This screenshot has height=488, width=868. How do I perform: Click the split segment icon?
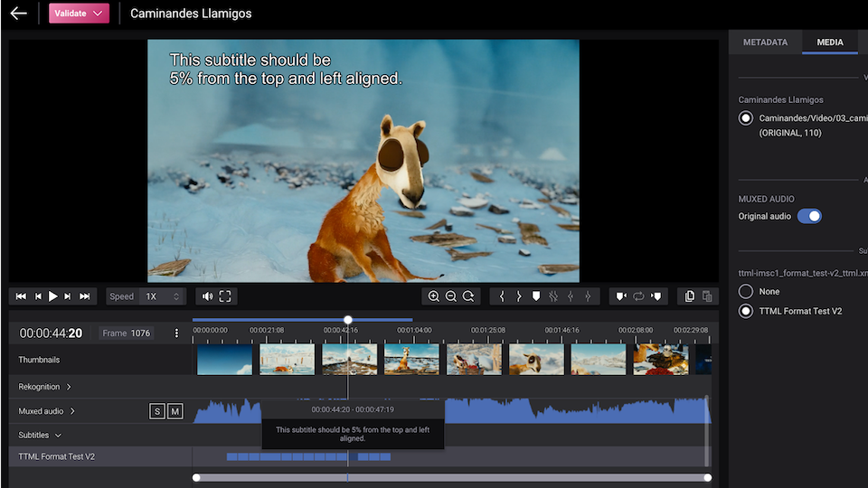pos(553,296)
